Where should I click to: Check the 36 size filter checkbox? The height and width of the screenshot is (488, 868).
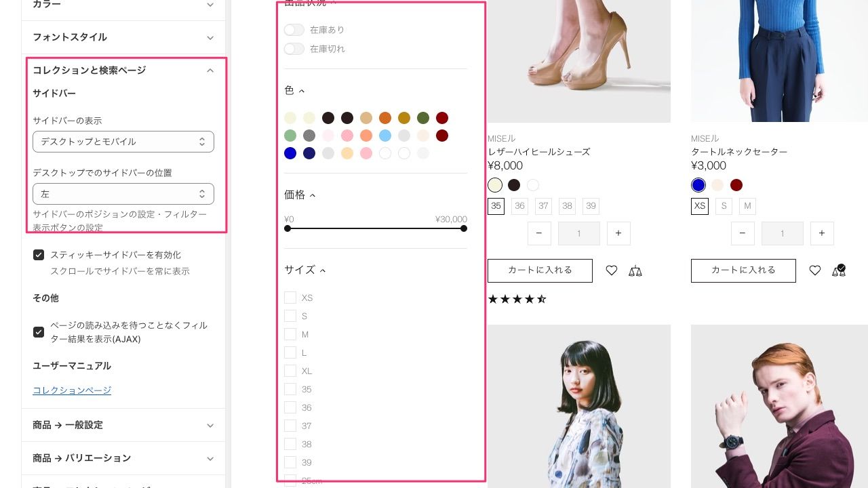290,407
